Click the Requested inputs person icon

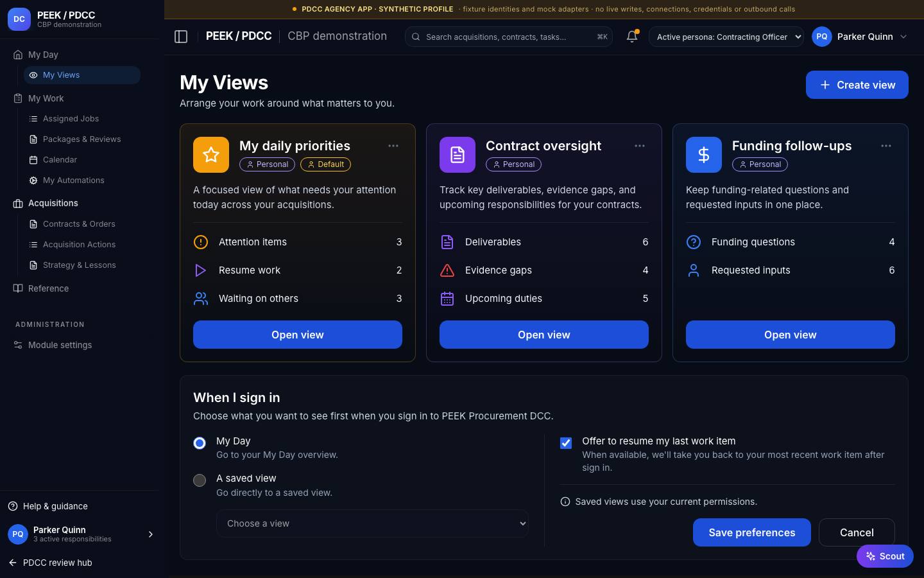[694, 270]
